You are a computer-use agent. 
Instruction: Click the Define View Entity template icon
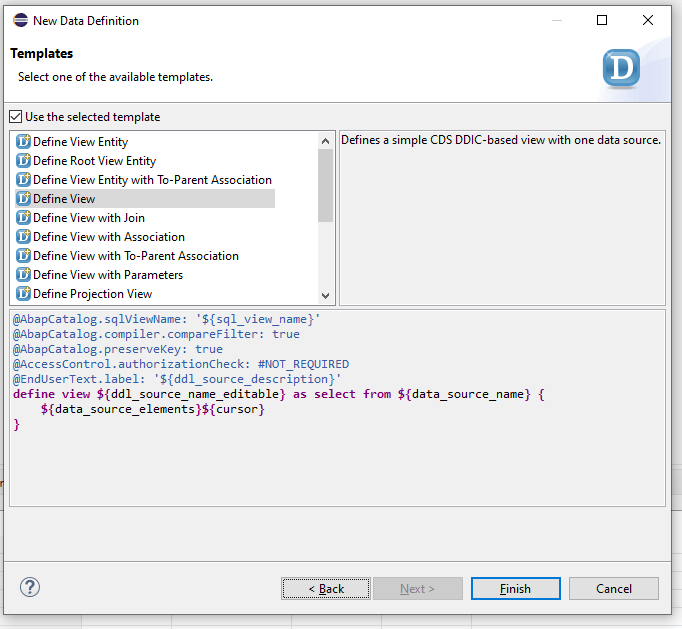tap(24, 142)
